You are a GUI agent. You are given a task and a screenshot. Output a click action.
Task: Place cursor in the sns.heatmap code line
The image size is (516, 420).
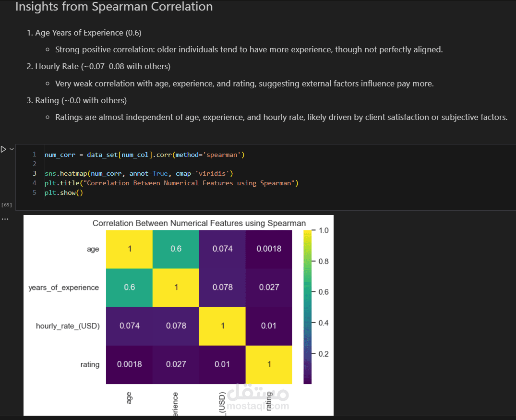coord(139,173)
